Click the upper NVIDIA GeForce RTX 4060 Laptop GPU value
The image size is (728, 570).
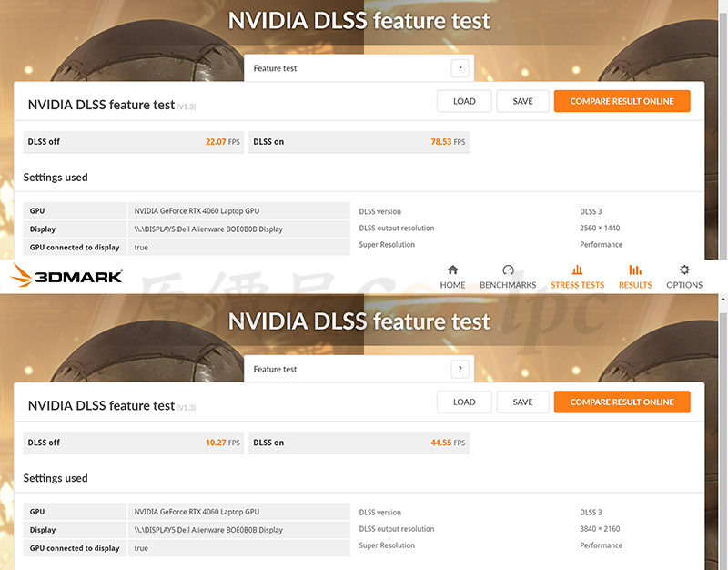[x=197, y=211]
